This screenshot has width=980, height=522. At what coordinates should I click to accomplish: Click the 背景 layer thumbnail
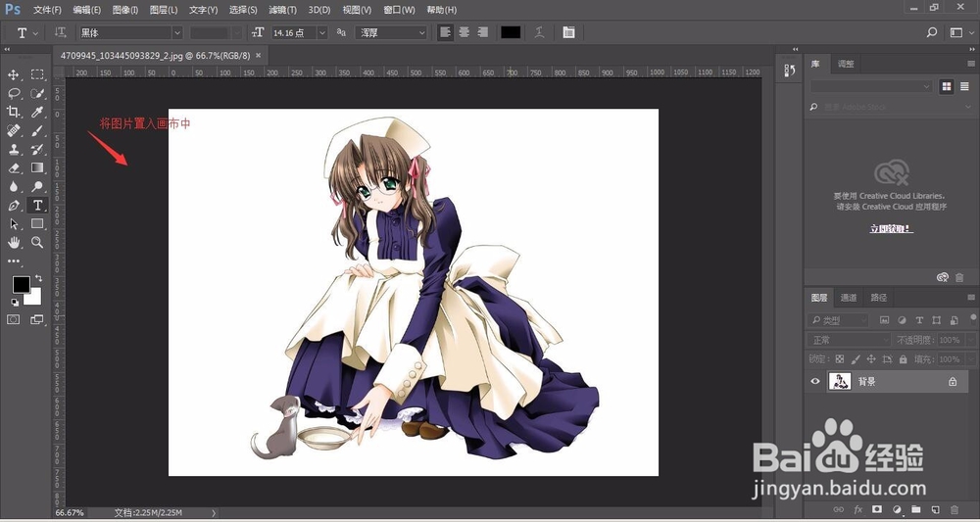point(840,381)
